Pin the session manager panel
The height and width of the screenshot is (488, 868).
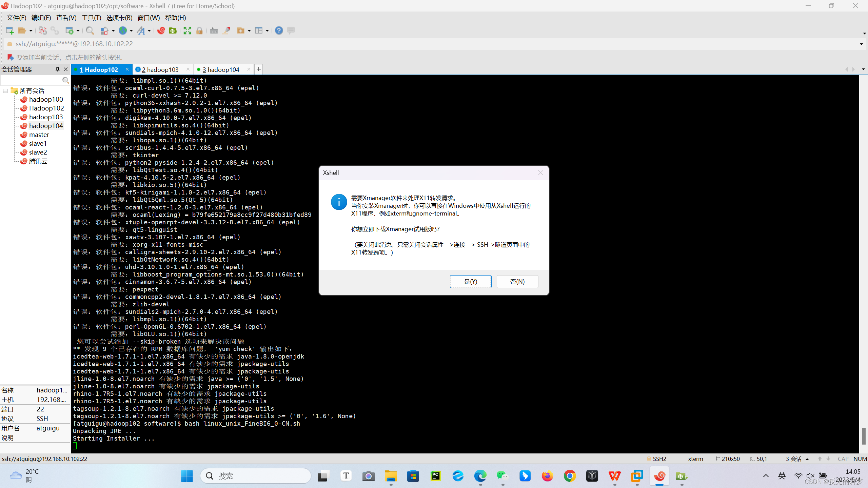[x=58, y=69]
